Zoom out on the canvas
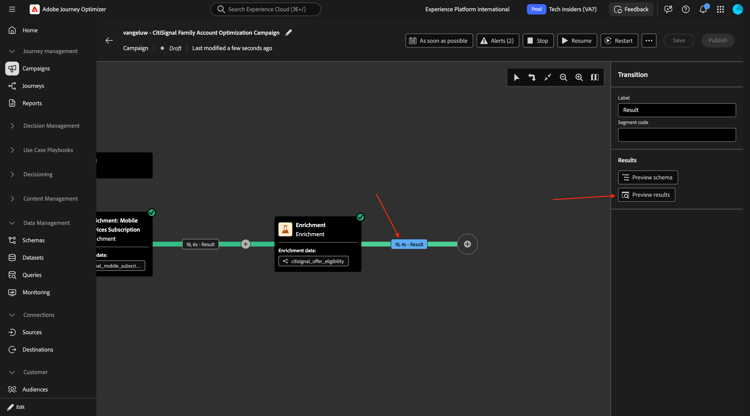Viewport: 750px width, 416px height. [563, 77]
